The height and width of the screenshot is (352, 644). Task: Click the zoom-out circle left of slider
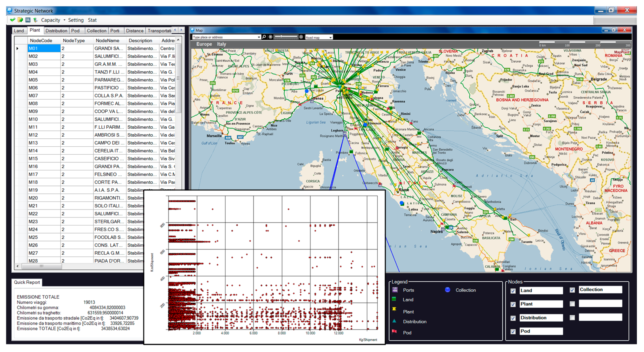[270, 37]
